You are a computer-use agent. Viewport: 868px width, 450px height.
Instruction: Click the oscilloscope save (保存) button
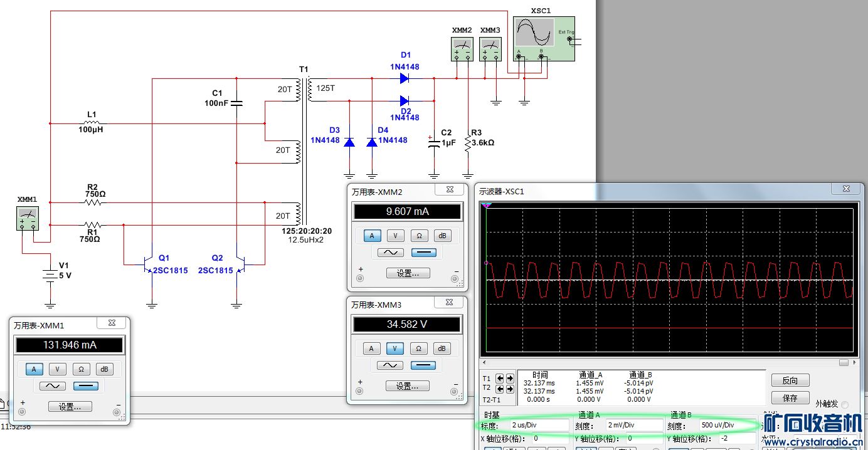pos(790,398)
